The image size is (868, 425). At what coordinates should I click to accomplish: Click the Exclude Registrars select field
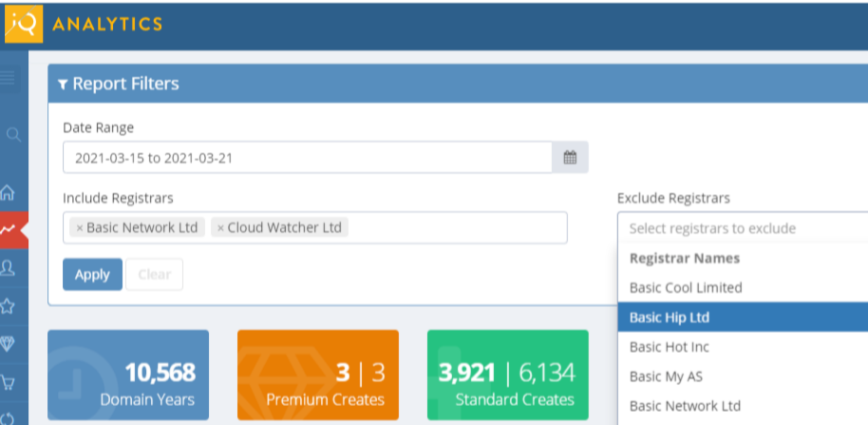coord(743,228)
